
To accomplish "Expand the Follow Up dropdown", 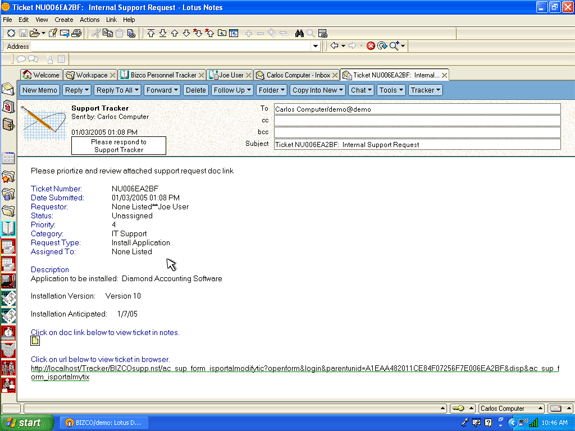I will [232, 90].
